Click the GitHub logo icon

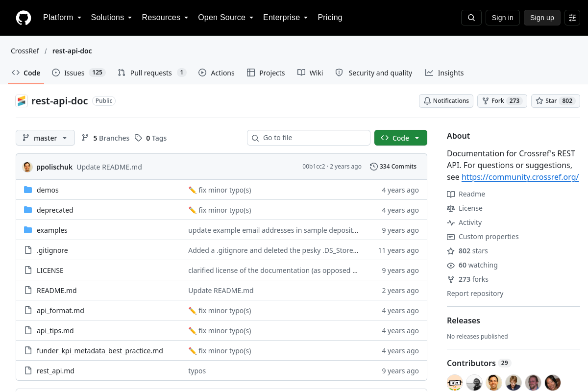coord(24,18)
